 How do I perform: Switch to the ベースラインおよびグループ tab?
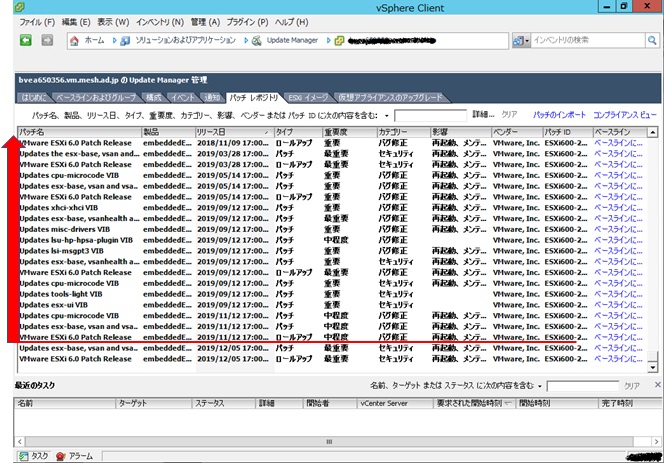tap(96, 98)
